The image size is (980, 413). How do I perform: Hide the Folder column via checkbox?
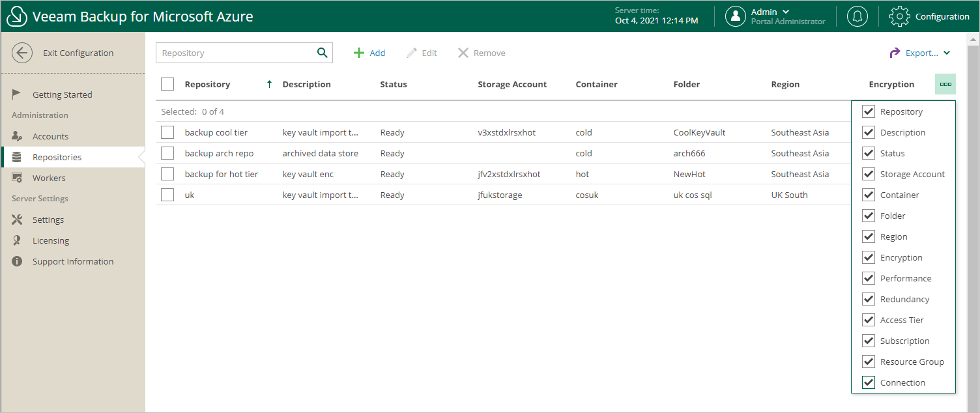tap(869, 216)
